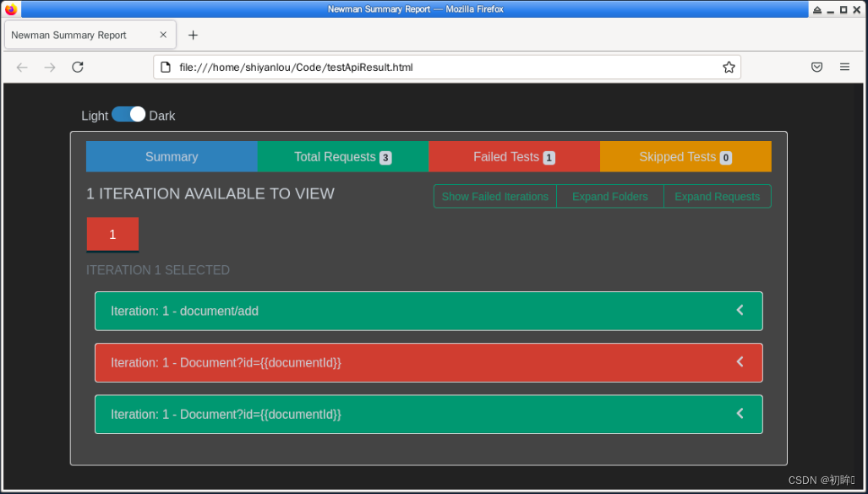This screenshot has height=494, width=868.
Task: Go back with the browser back arrow
Action: click(x=22, y=68)
